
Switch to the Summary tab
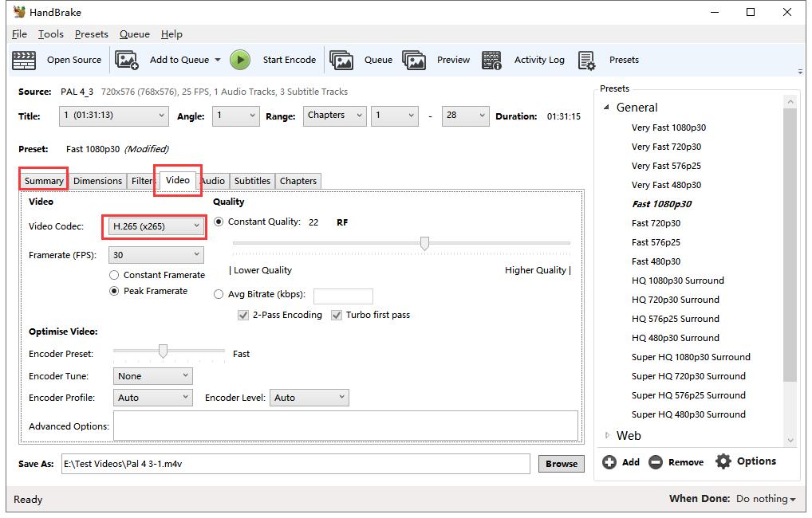[x=44, y=181]
